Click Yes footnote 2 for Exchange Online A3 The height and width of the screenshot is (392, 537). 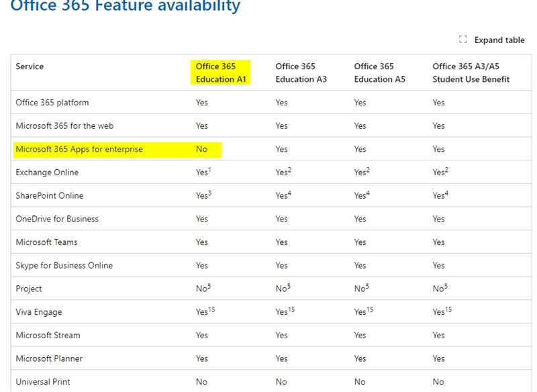[x=283, y=172]
